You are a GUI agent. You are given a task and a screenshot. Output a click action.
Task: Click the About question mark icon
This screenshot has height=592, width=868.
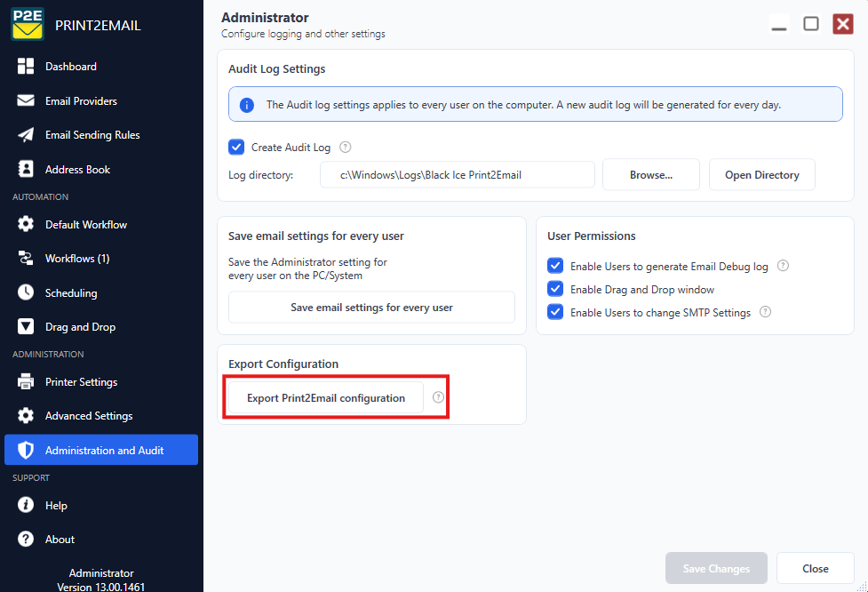pos(26,539)
